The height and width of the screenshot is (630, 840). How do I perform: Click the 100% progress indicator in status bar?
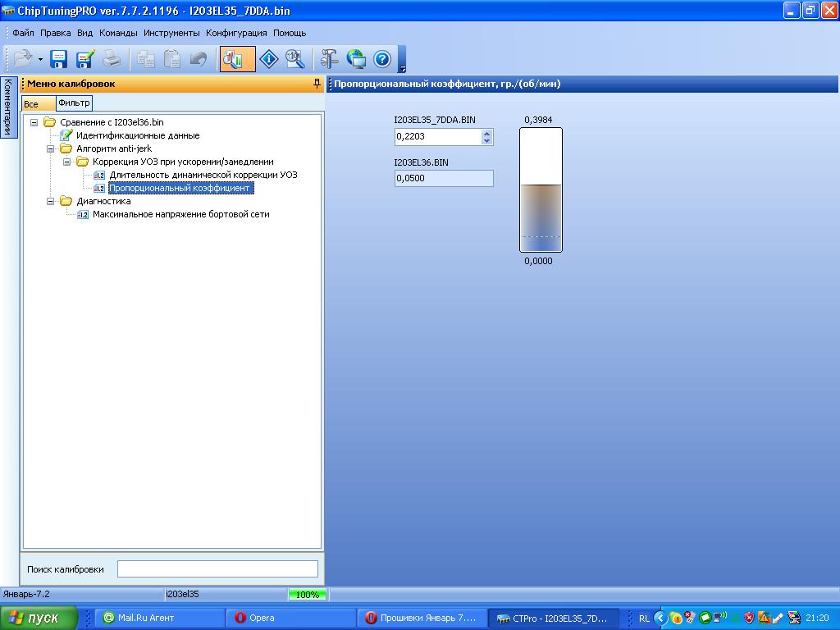307,595
